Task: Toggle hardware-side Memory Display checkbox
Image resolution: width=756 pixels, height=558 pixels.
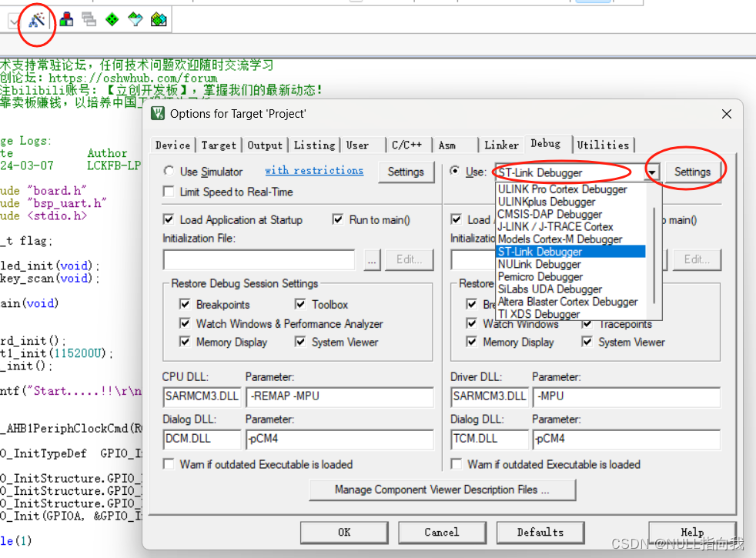Action: pyautogui.click(x=472, y=342)
